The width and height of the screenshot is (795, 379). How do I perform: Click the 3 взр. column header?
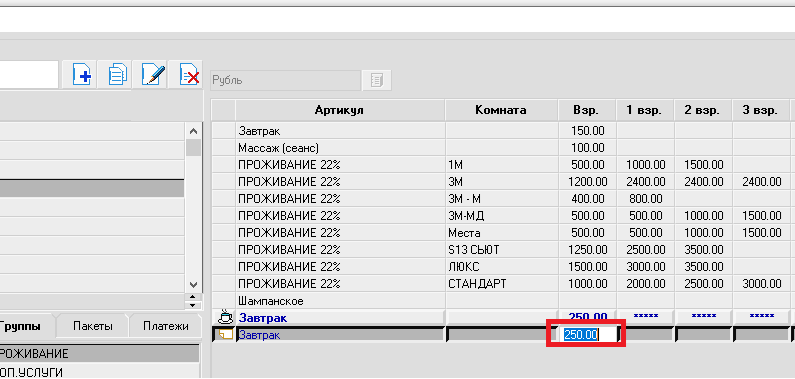tap(760, 110)
